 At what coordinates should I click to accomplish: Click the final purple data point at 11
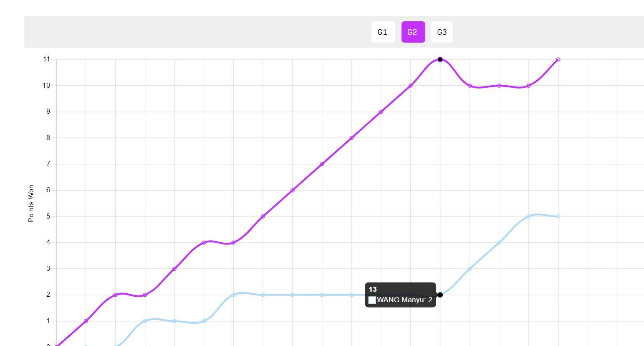558,59
